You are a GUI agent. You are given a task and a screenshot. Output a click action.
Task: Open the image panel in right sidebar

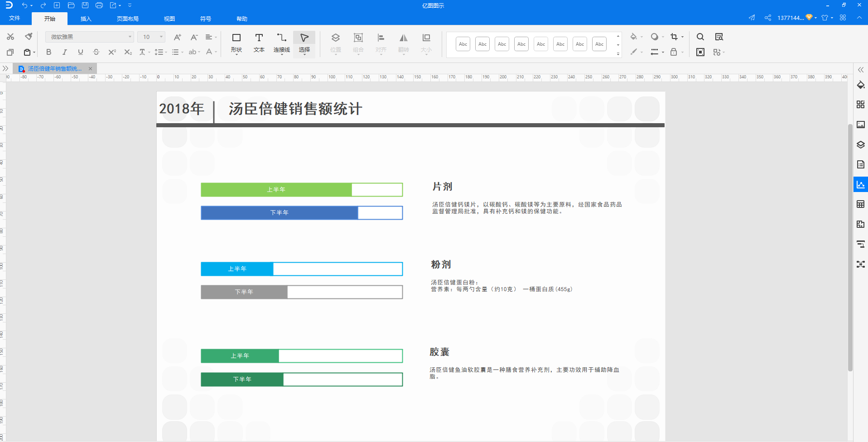pyautogui.click(x=861, y=125)
